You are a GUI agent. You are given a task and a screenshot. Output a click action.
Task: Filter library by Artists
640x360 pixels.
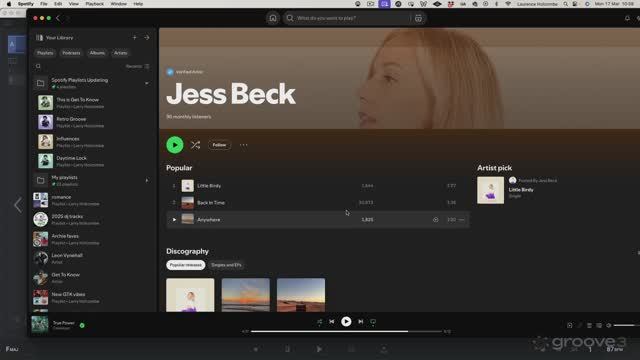120,53
